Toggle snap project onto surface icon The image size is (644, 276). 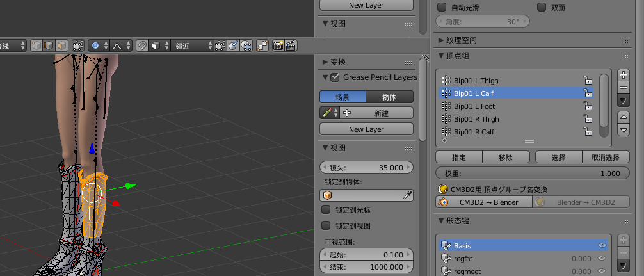click(233, 45)
